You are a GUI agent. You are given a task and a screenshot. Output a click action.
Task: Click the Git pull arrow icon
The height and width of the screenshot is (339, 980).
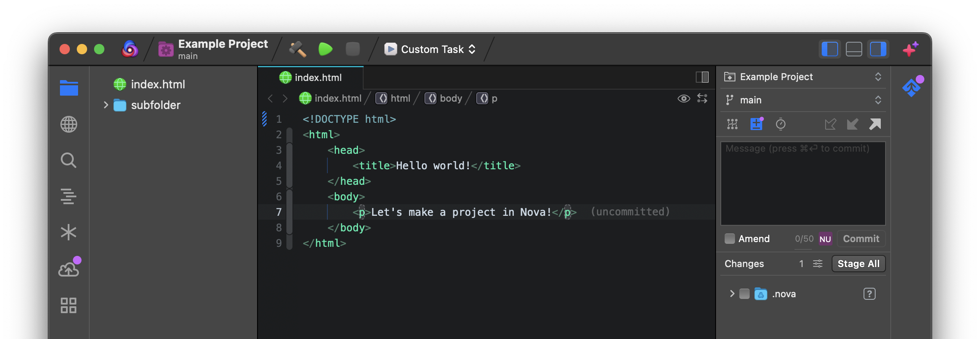point(852,124)
